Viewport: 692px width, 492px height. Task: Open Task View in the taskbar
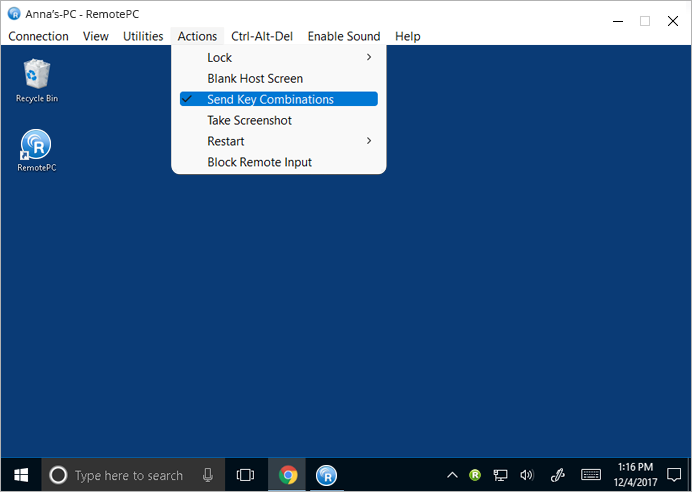[x=245, y=475]
